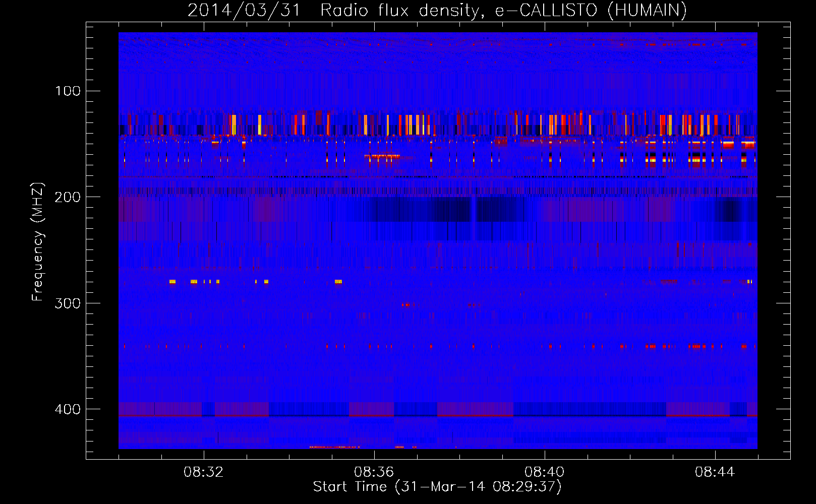Click the 'Frequency (MHZ)' axis label
Screen dimensions: 816x504
click(x=38, y=241)
